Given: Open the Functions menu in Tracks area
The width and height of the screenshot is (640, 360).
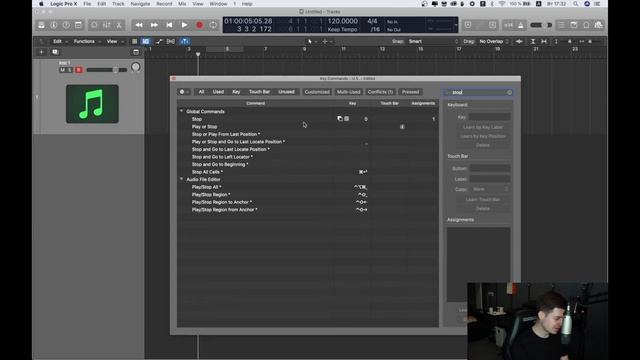Looking at the screenshot, I should pyautogui.click(x=86, y=42).
